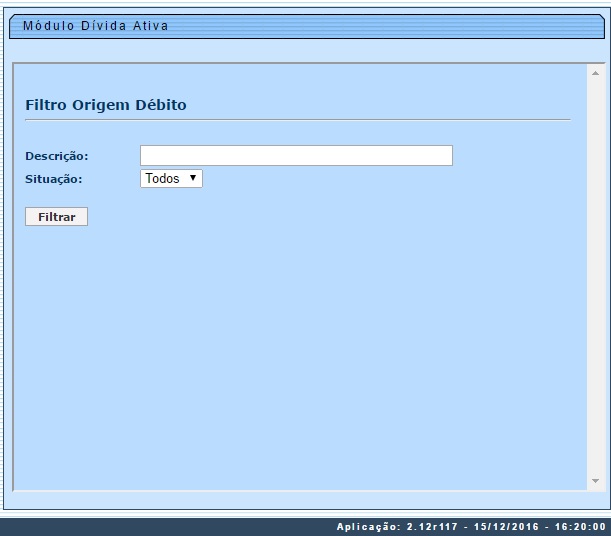Image resolution: width=611 pixels, height=536 pixels.
Task: Click the Descrição label
Action: pos(56,156)
